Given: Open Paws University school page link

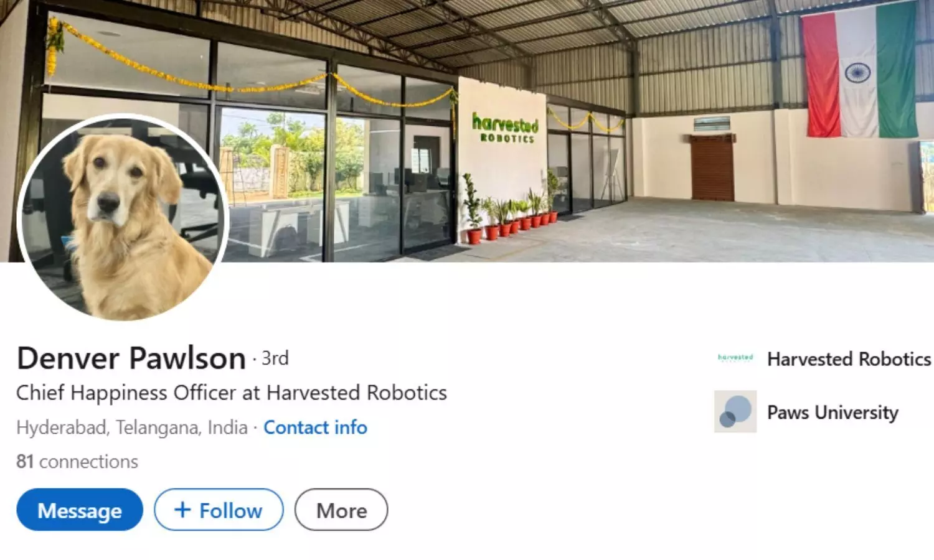Looking at the screenshot, I should click(x=833, y=413).
